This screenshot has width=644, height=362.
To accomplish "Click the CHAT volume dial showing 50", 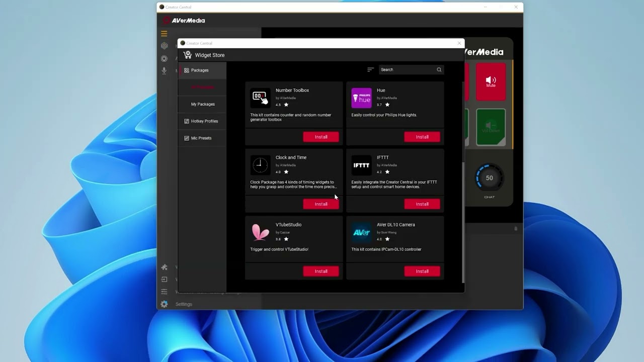I will pos(489,178).
